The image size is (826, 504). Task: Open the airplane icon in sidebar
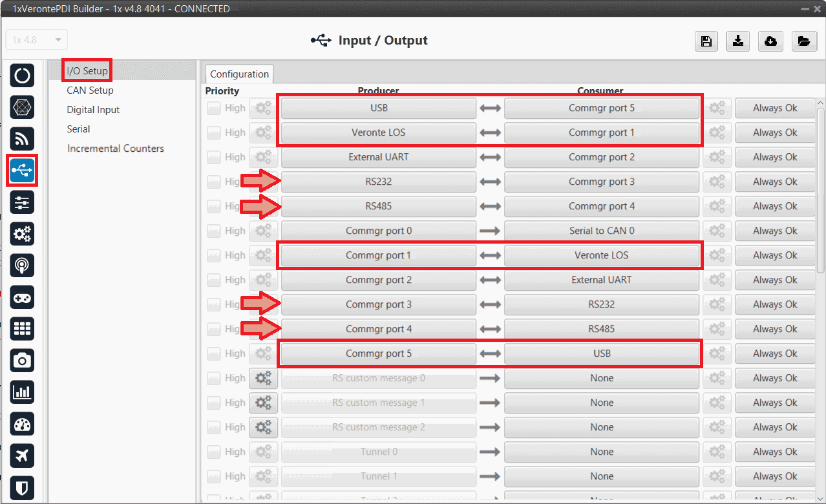pyautogui.click(x=22, y=456)
